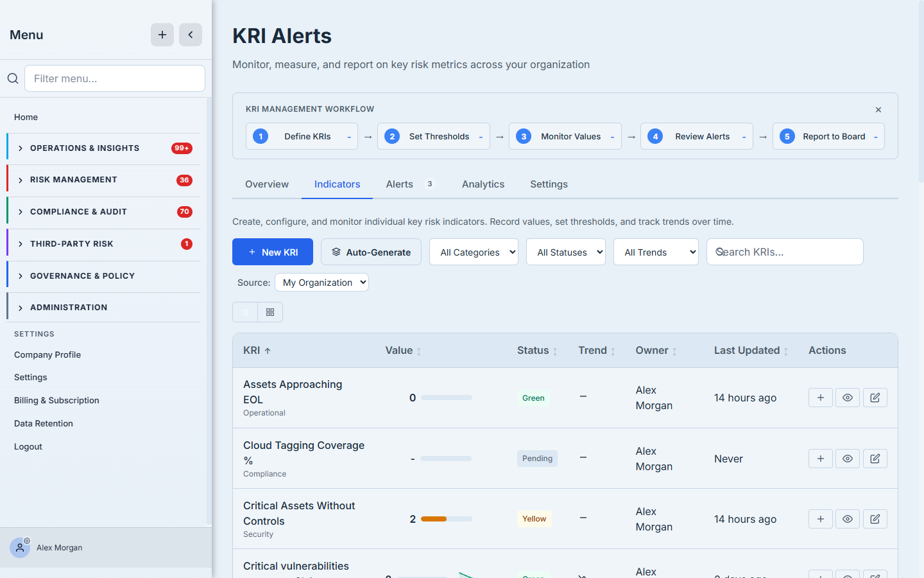View Cloud Tagging Coverage % with the eye icon
The width and height of the screenshot is (924, 578).
pyautogui.click(x=848, y=459)
